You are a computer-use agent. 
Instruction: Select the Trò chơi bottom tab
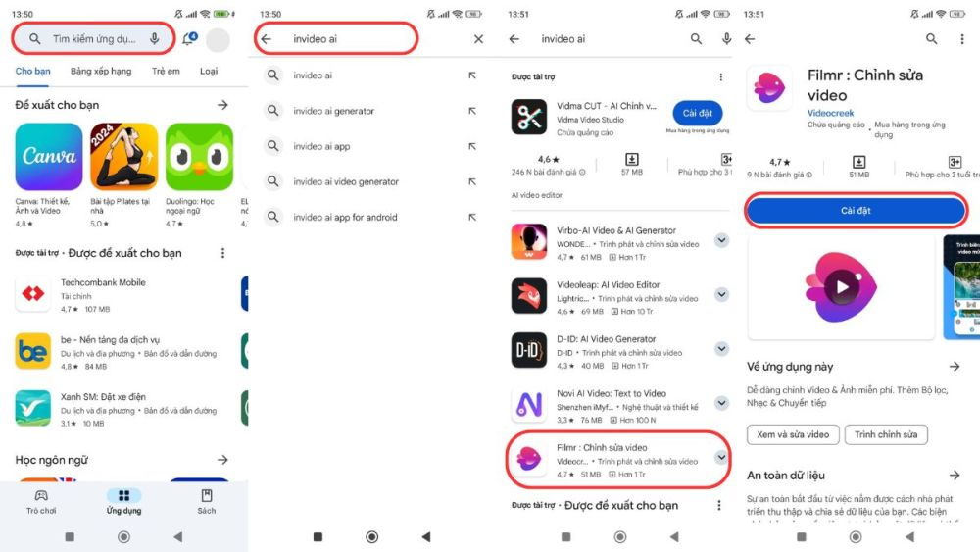pos(41,502)
